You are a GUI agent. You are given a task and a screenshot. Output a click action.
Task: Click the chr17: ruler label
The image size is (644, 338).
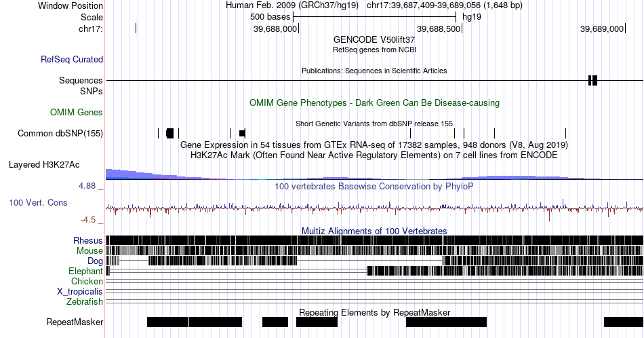point(91,29)
